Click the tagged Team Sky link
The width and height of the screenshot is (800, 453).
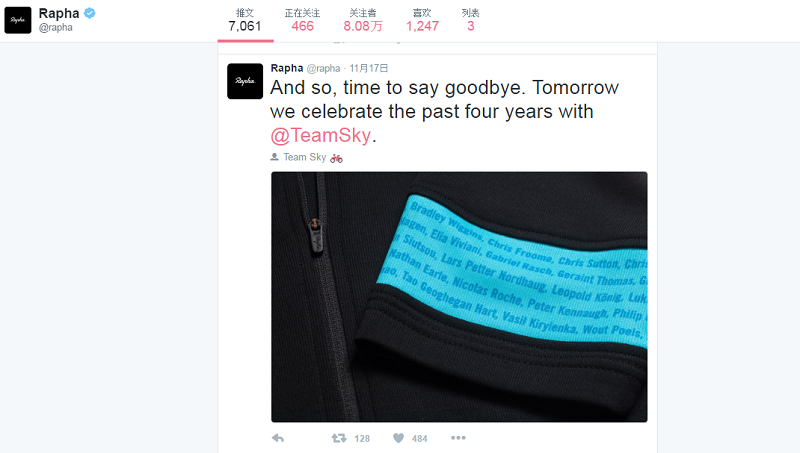pyautogui.click(x=305, y=157)
